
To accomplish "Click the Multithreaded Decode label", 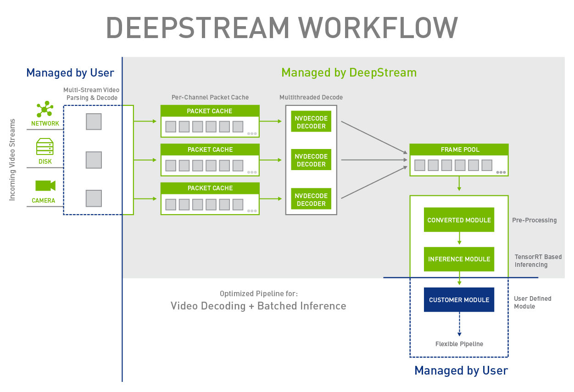I will pyautogui.click(x=311, y=97).
